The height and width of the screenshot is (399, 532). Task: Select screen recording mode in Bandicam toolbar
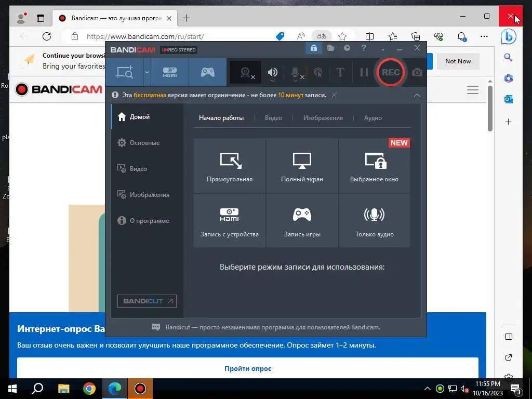point(125,72)
